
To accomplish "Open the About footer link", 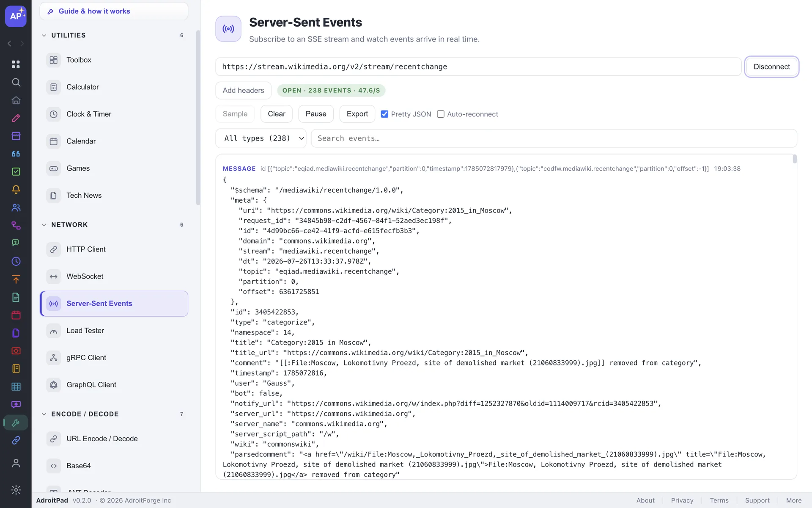I will tap(645, 500).
